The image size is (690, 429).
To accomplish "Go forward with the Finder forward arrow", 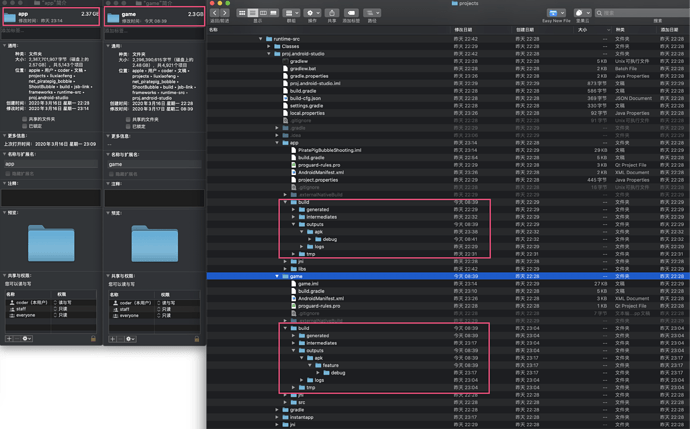I will (x=225, y=13).
